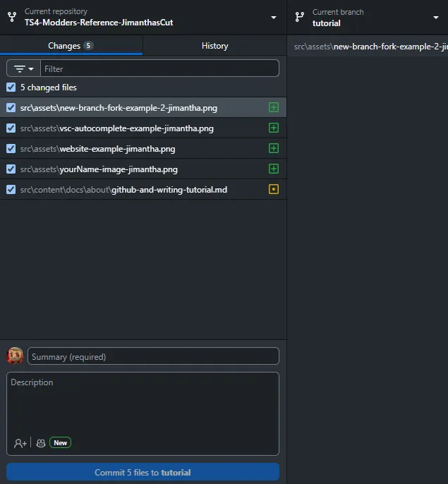Open the Current branch tutorial dropdown
This screenshot has height=484, width=448.
[368, 17]
